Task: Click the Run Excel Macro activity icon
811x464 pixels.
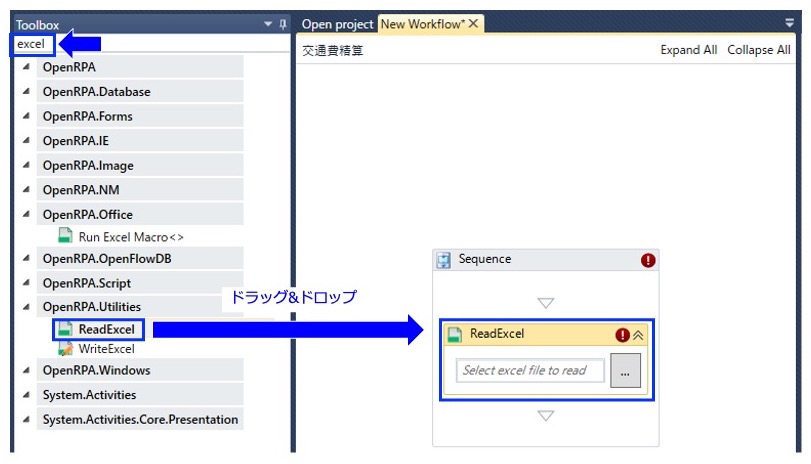Action: pos(65,236)
